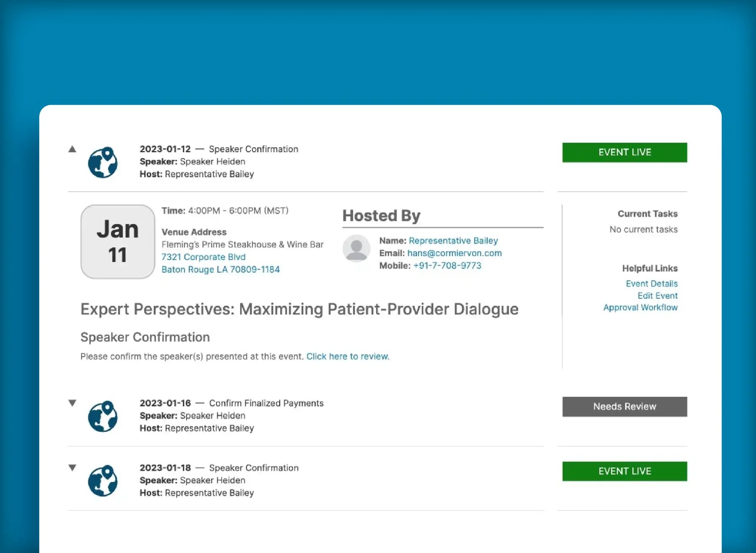Go to Approval Workflow link
The width and height of the screenshot is (756, 553).
coord(640,307)
